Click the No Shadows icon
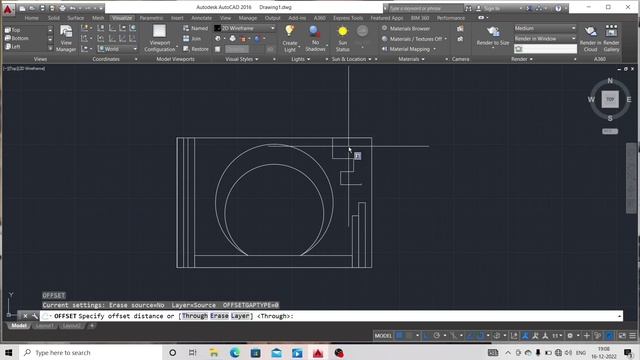This screenshot has width=640, height=360. coord(315,31)
